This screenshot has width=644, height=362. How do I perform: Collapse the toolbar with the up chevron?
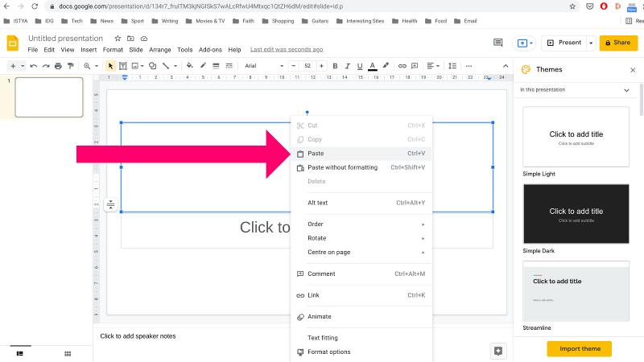coord(506,66)
